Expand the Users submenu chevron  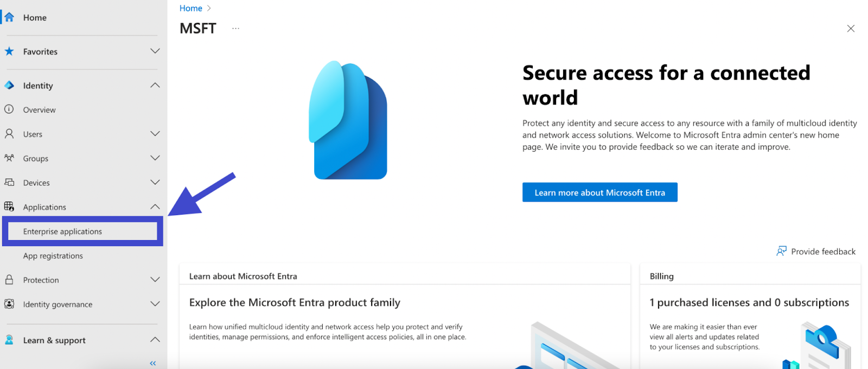155,134
